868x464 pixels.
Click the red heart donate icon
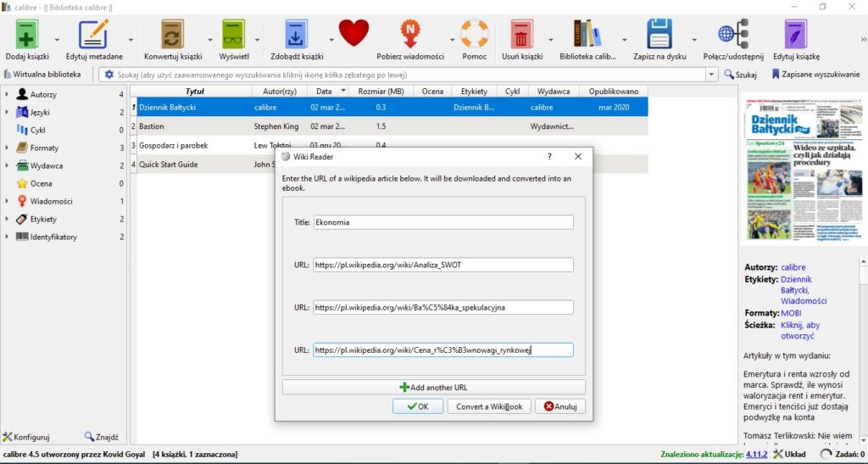coord(353,33)
